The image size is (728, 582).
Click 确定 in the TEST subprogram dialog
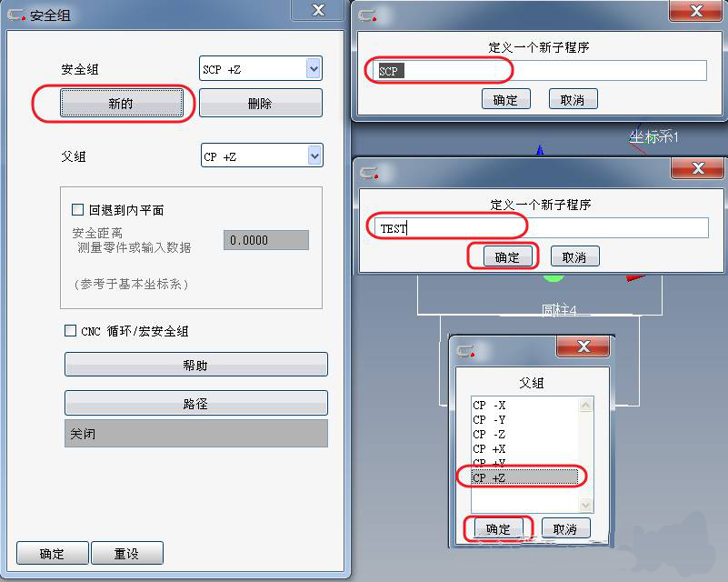(x=507, y=256)
